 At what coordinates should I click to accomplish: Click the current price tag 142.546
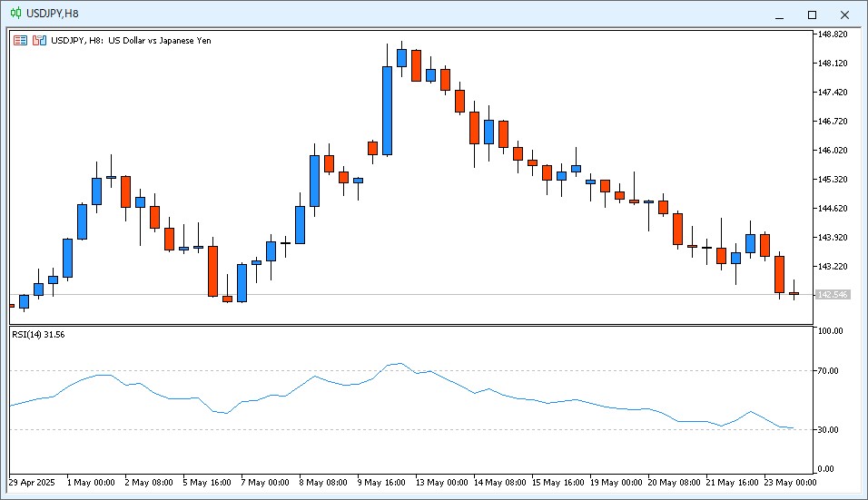pos(833,295)
